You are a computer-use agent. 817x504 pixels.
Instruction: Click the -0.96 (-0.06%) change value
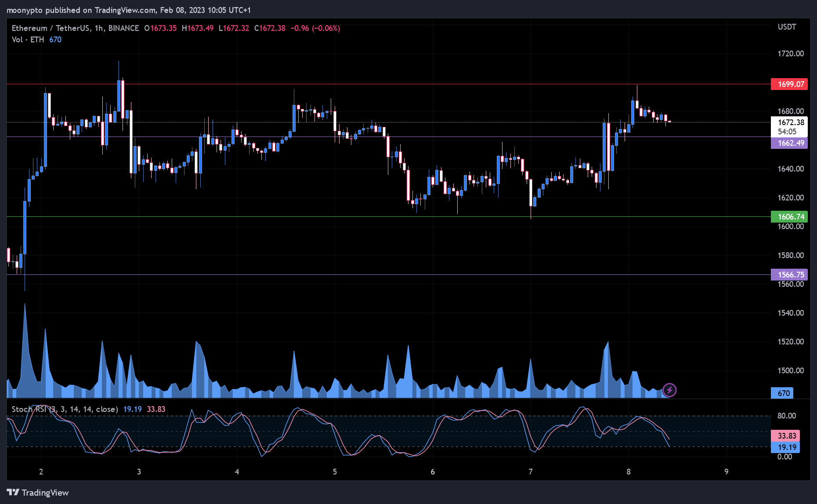315,28
